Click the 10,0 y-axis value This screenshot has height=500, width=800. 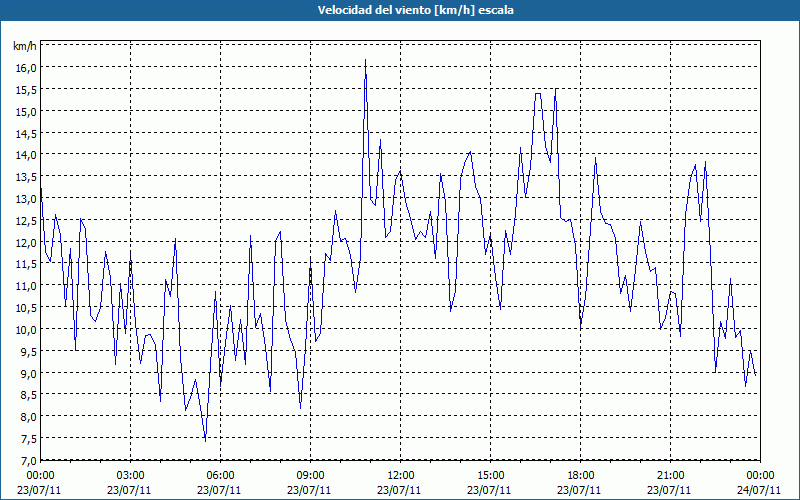tap(25, 330)
